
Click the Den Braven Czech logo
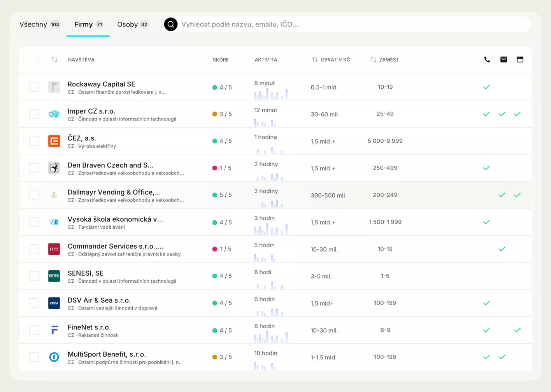[x=54, y=168]
